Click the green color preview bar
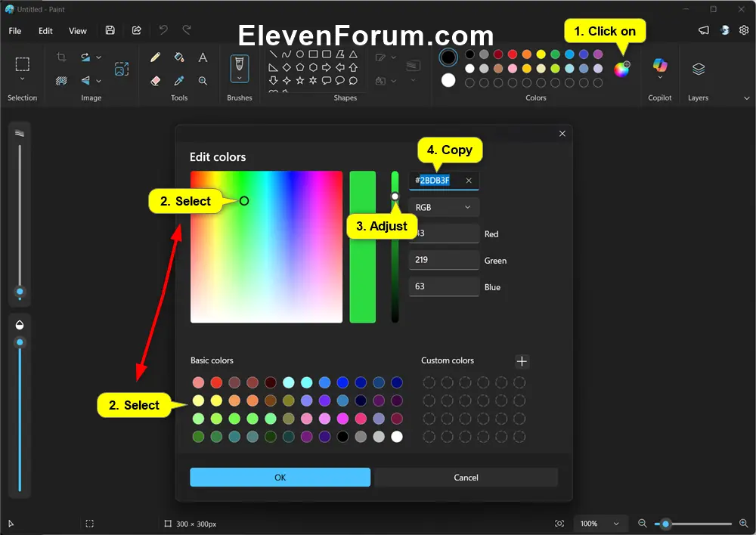The image size is (756, 535). (363, 247)
